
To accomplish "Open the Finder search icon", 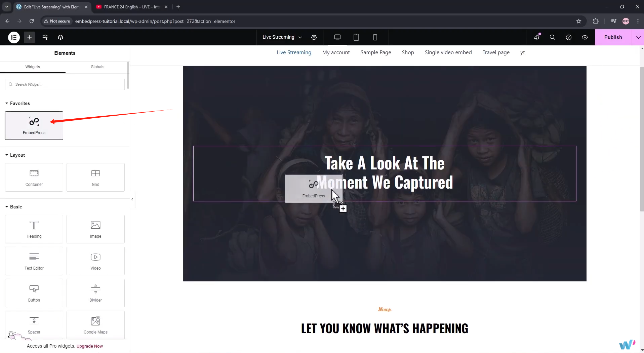I will click(x=553, y=37).
